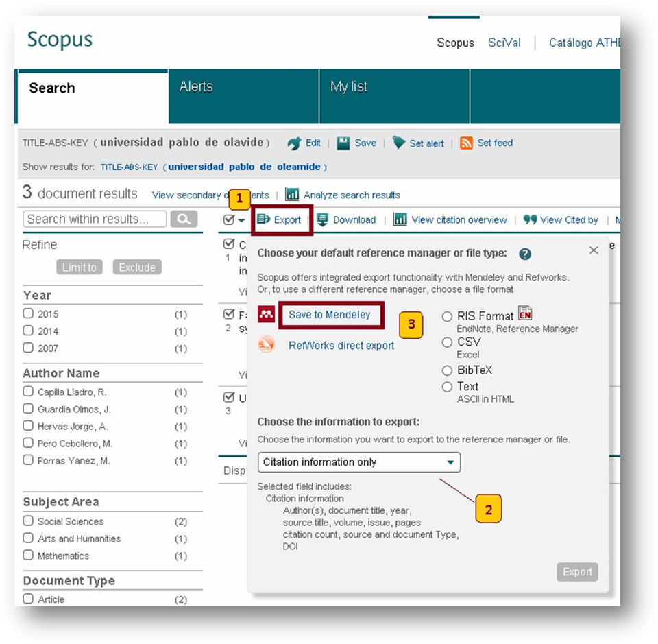The height and width of the screenshot is (644, 658).
Task: Open the universidad pablo de oleamide suggestion link
Action: pyautogui.click(x=214, y=167)
